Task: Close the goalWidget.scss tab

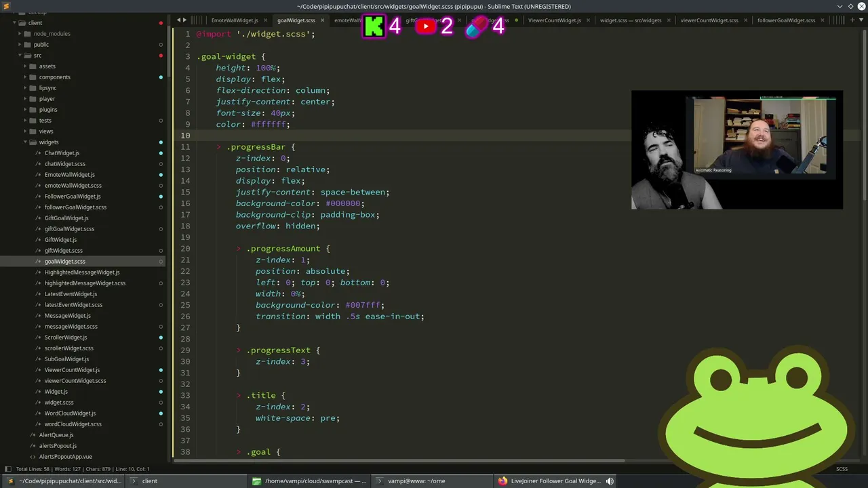Action: pos(323,20)
